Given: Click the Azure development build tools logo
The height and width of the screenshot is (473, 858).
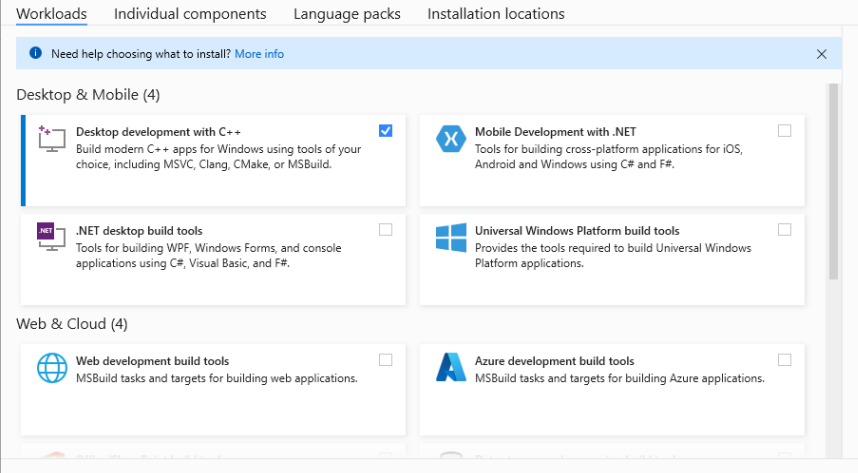Looking at the screenshot, I should coord(451,367).
